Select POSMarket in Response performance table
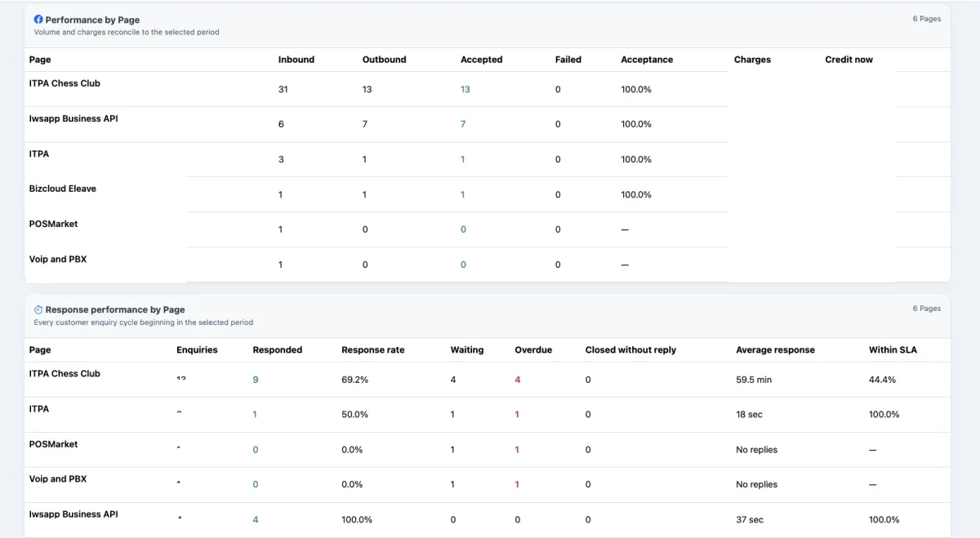Viewport: 980px width, 538px height. click(x=53, y=444)
